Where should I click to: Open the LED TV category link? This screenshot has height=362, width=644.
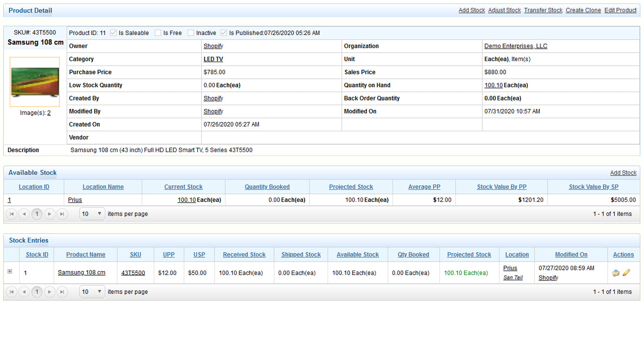213,59
